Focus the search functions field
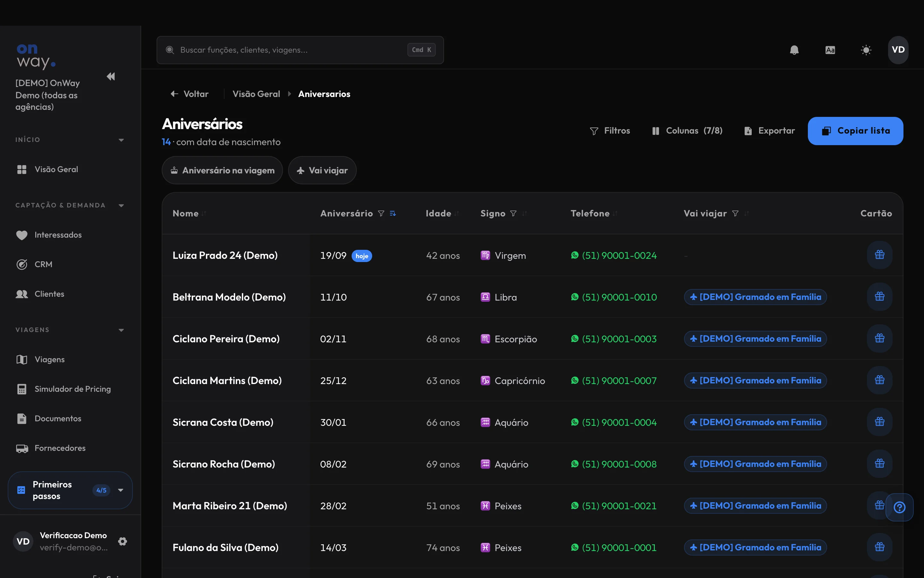 click(300, 50)
